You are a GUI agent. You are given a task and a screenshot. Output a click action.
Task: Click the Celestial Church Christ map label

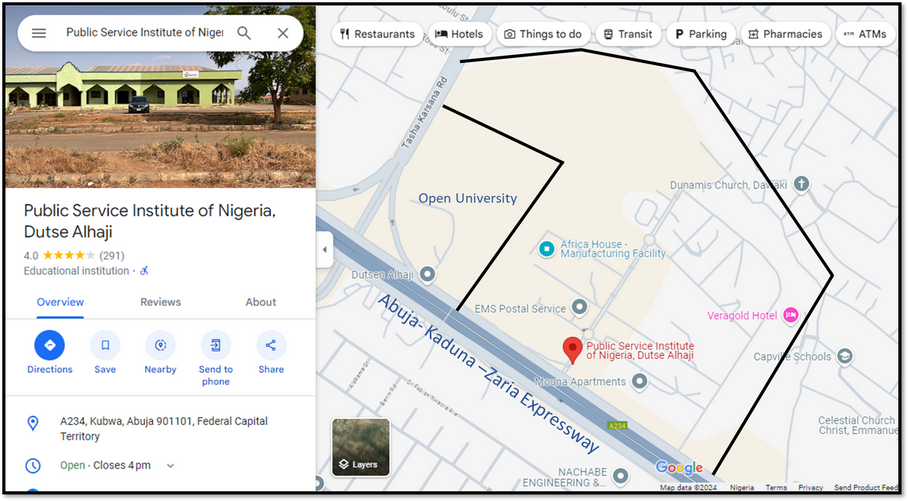[x=857, y=425]
